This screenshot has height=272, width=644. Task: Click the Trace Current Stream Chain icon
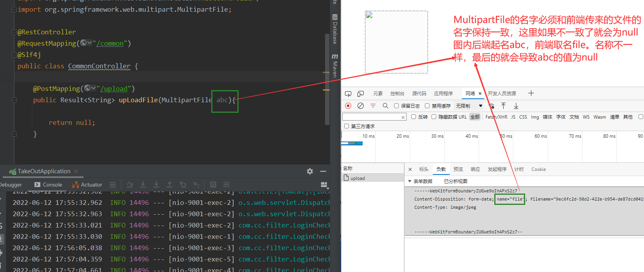point(226,185)
